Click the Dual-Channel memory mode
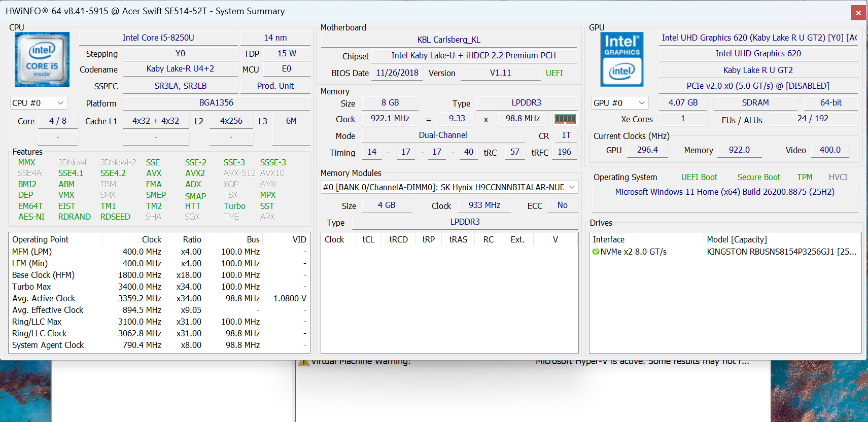This screenshot has height=422, width=868. 443,135
